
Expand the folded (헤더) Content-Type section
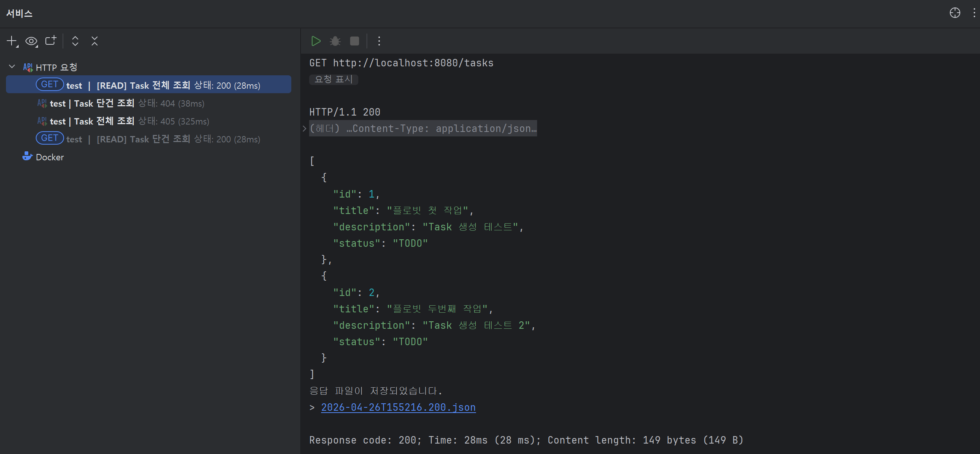(304, 129)
